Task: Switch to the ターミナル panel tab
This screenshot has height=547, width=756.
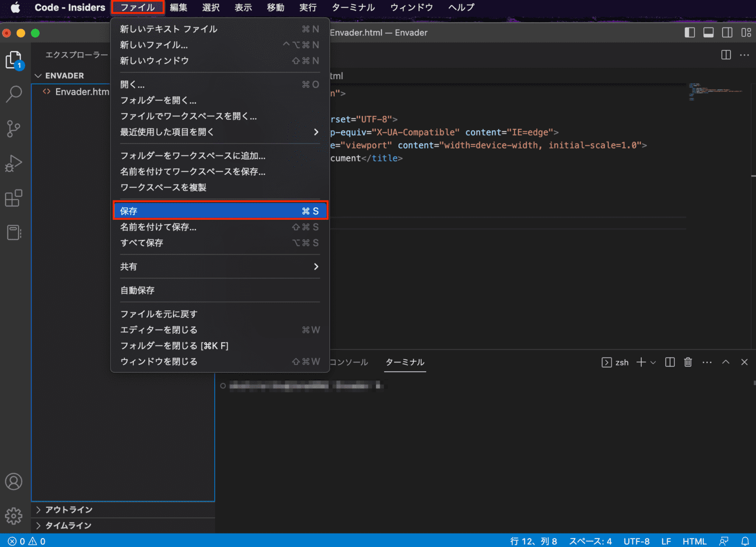Action: pos(405,362)
